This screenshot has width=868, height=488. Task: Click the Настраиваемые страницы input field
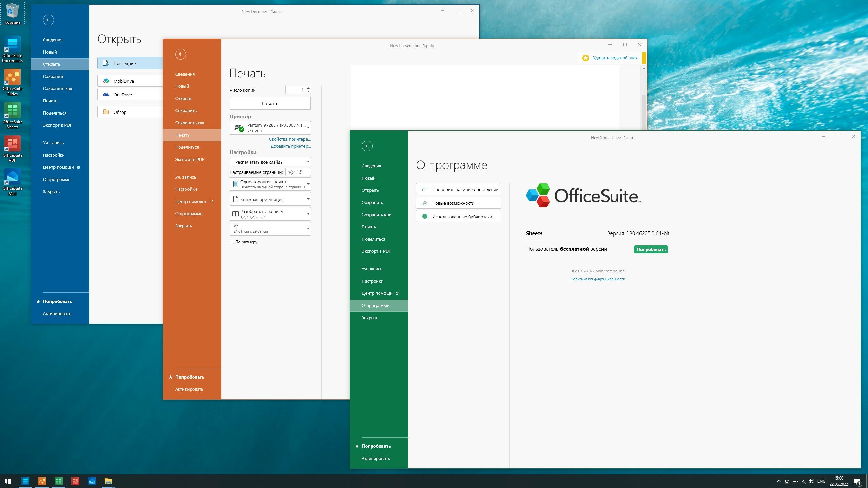pyautogui.click(x=298, y=172)
